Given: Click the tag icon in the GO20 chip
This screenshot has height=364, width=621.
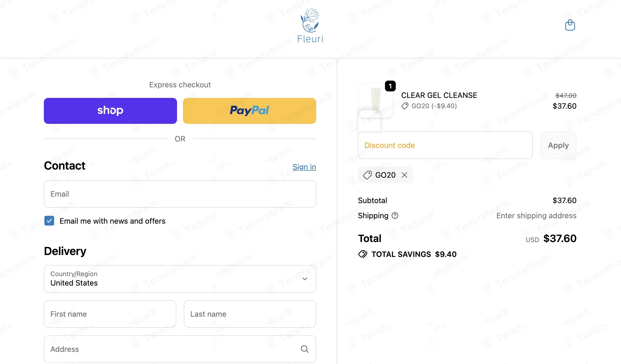Looking at the screenshot, I should point(367,175).
